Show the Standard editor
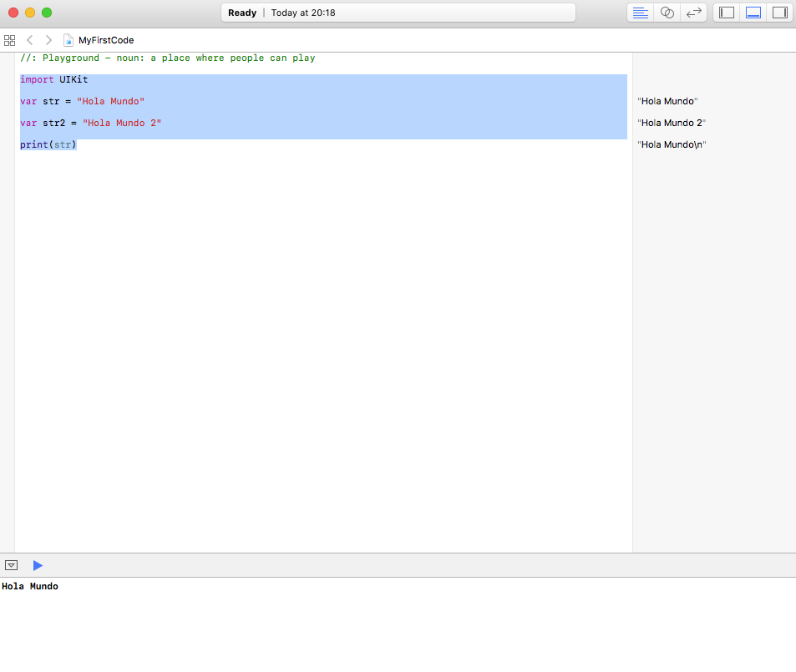The height and width of the screenshot is (672, 796). click(x=640, y=13)
